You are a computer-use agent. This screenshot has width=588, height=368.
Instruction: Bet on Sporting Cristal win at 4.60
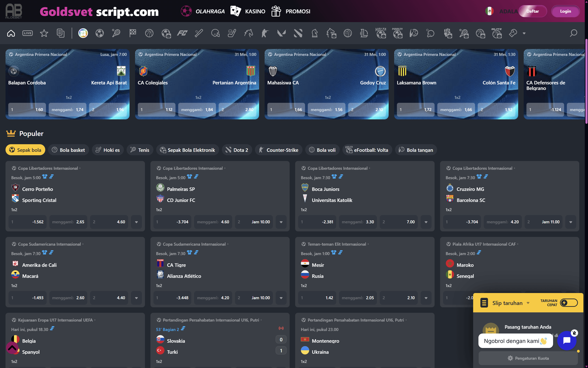(x=109, y=222)
